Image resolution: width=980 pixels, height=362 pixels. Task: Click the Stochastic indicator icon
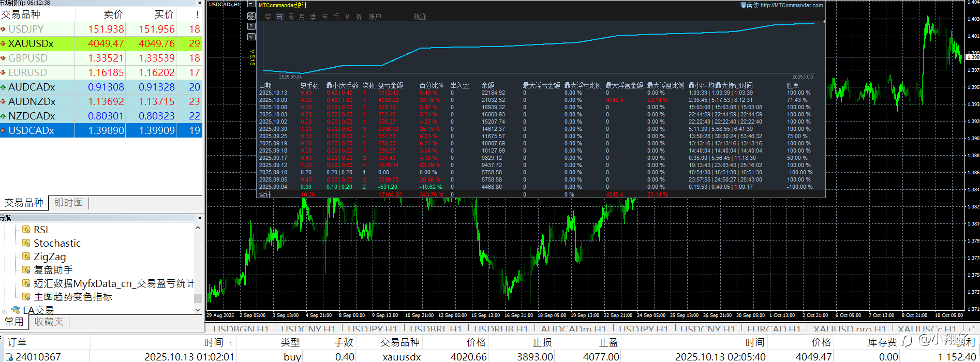pyautogui.click(x=26, y=243)
